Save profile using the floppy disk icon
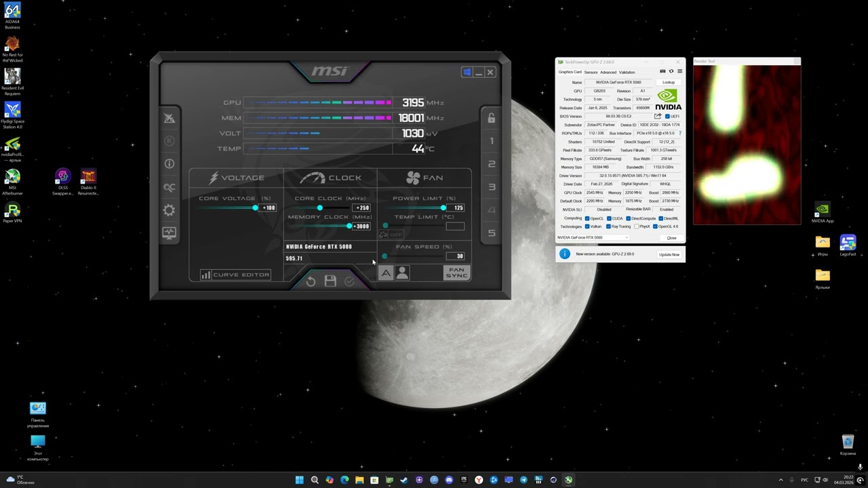Screen dimensions: 868x488 click(330, 281)
